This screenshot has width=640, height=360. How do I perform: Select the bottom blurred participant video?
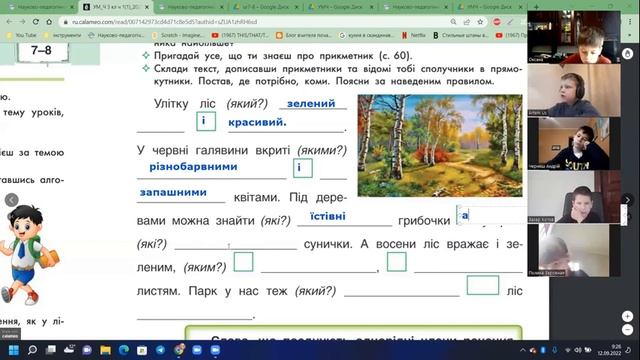[x=573, y=250]
